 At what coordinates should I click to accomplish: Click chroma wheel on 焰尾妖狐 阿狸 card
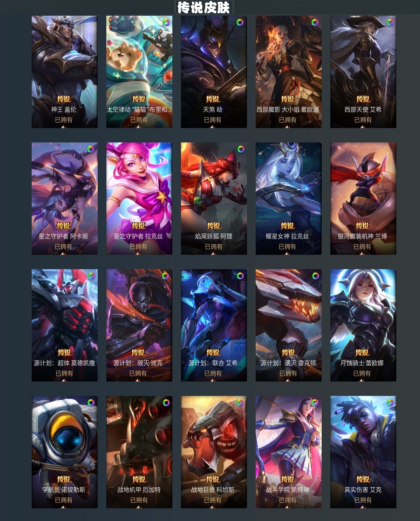point(241,149)
